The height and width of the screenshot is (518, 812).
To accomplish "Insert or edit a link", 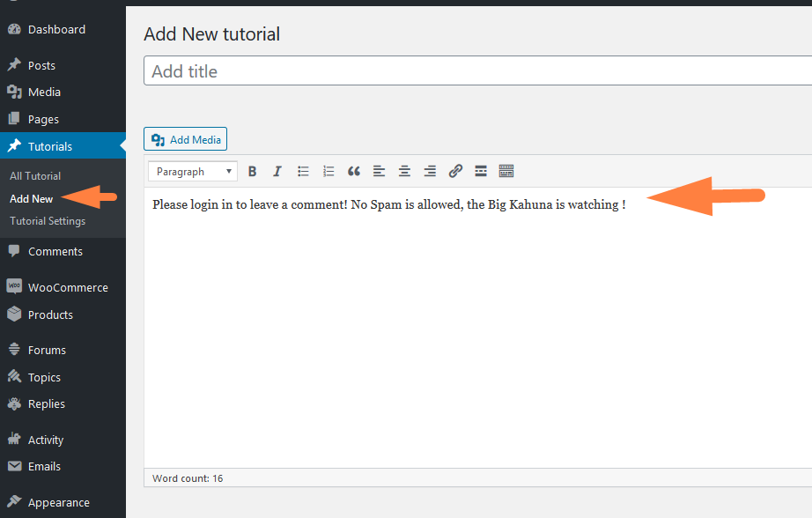I will coord(455,172).
